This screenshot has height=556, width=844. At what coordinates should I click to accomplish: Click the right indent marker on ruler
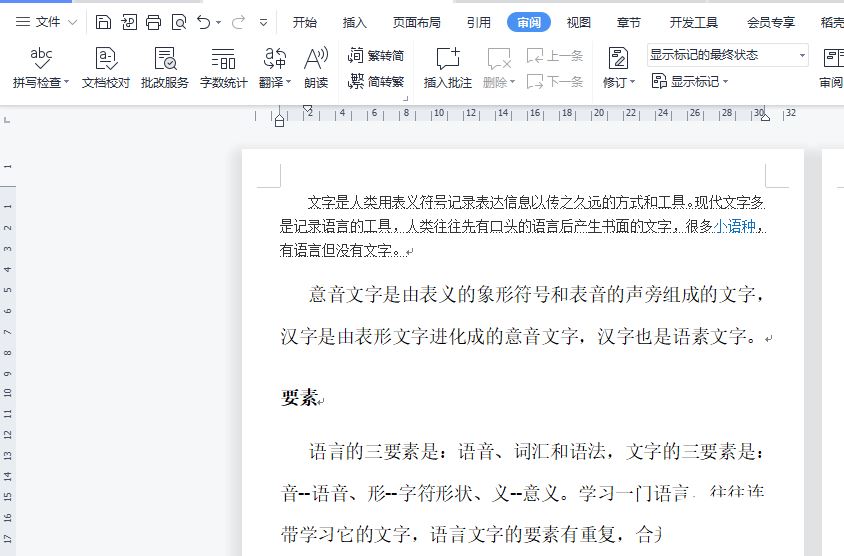click(x=765, y=117)
